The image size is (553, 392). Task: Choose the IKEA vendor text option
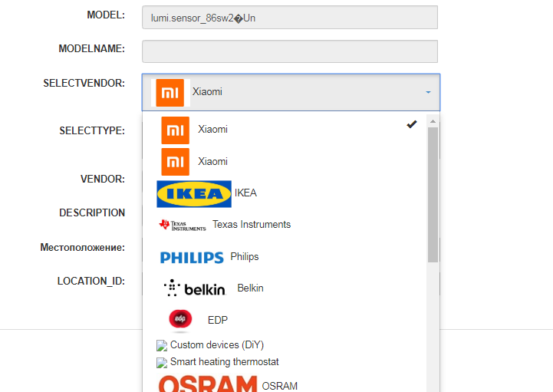click(245, 193)
